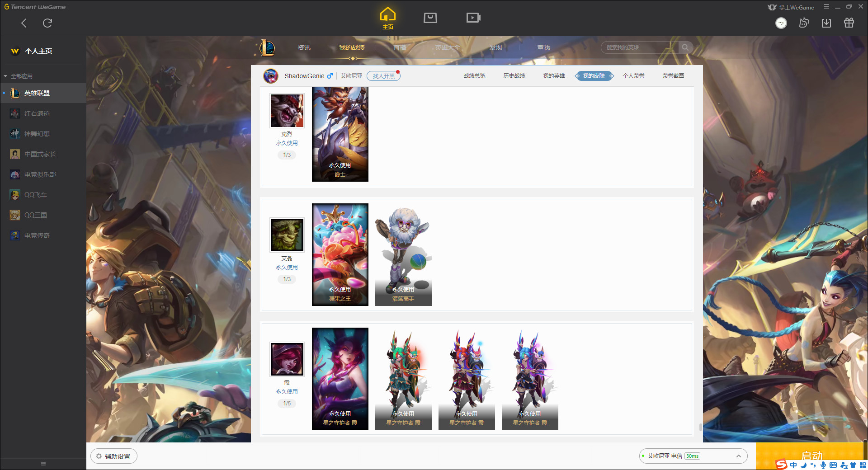
Task: Switch to the 我的战绩 tab
Action: point(352,47)
